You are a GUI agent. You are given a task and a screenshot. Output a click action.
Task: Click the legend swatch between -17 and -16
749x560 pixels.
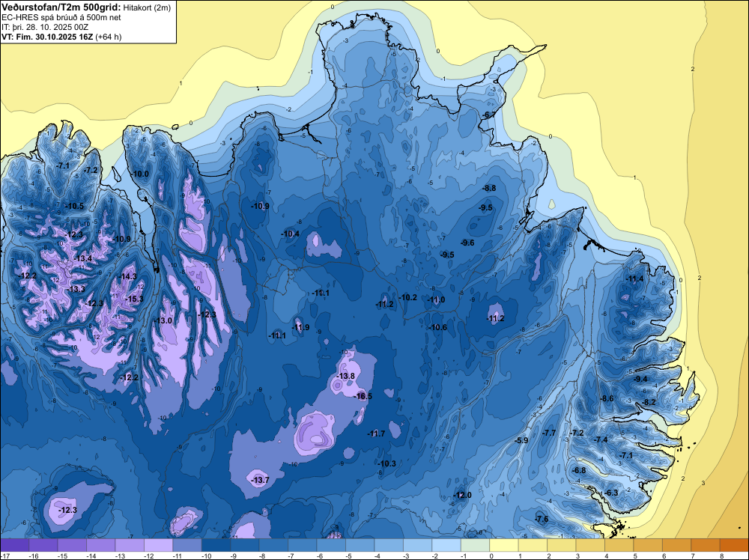15,545
